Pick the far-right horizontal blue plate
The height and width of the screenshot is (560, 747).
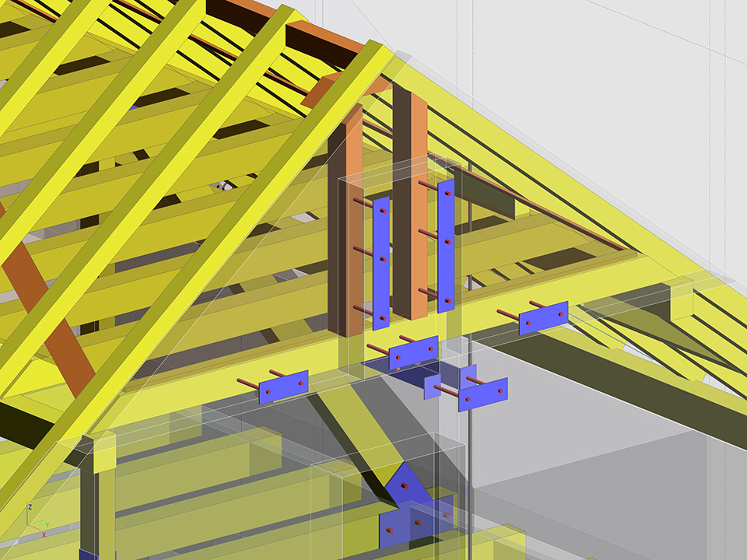coord(543,318)
